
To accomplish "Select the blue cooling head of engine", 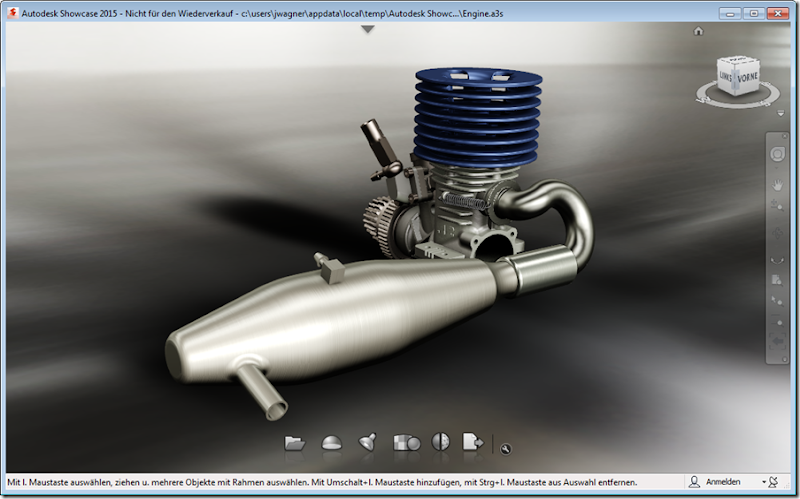I will coord(478,117).
